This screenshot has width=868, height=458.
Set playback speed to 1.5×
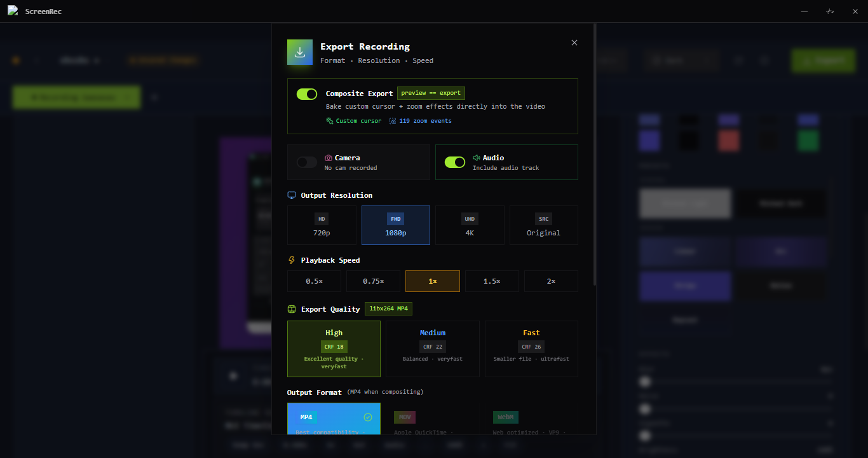(492, 281)
